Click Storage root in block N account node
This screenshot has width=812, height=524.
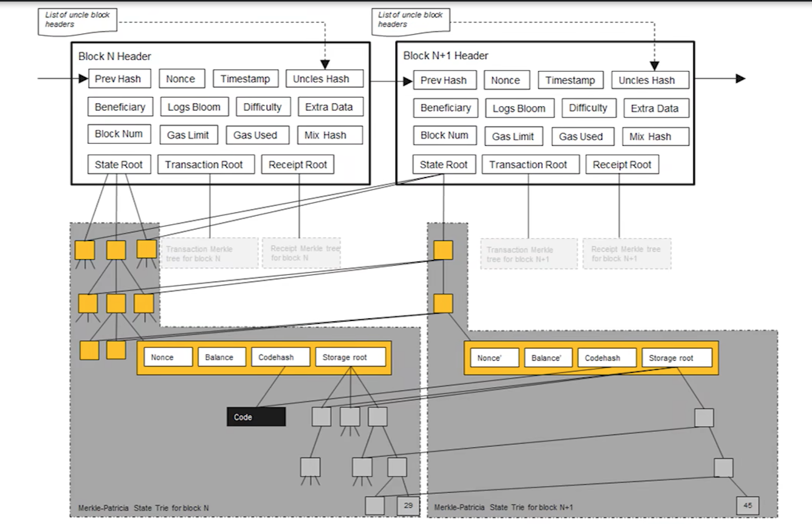350,357
